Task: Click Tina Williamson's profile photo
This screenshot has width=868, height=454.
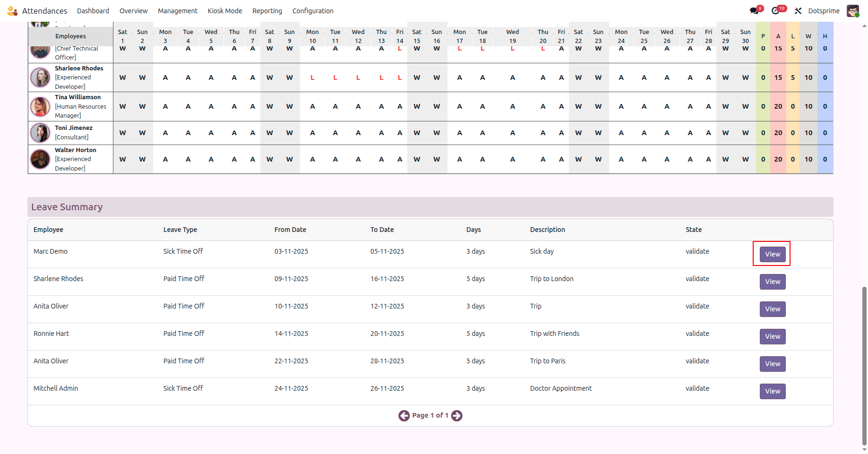Action: [x=40, y=106]
